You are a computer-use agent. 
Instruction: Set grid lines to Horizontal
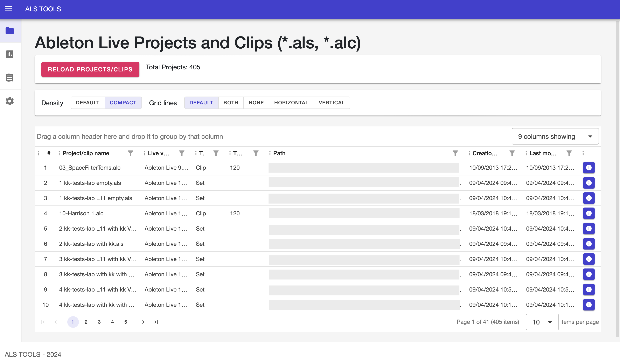click(291, 103)
